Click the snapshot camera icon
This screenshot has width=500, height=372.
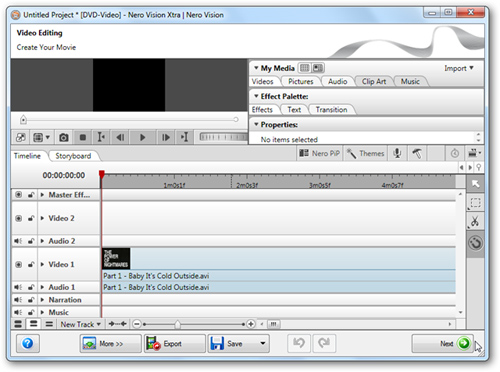click(x=64, y=137)
